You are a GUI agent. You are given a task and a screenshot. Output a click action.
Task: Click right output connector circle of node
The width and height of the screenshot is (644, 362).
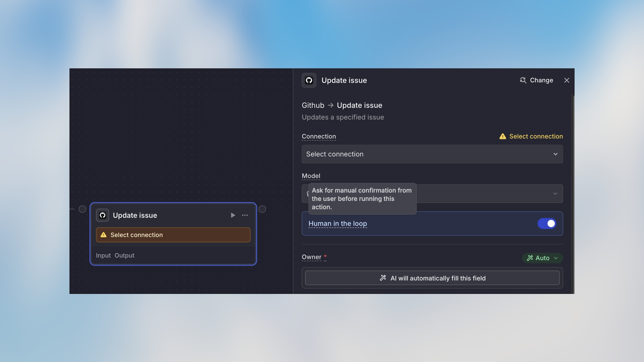(262, 209)
